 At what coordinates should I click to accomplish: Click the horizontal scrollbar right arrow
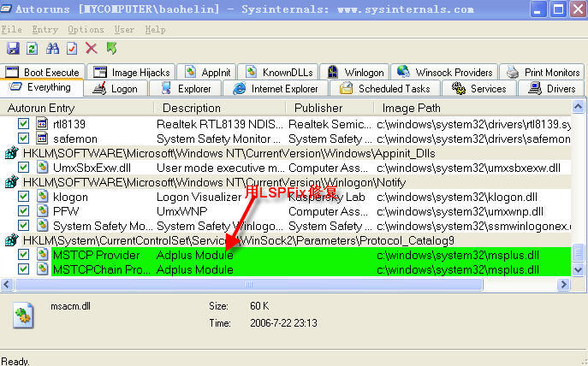point(563,284)
